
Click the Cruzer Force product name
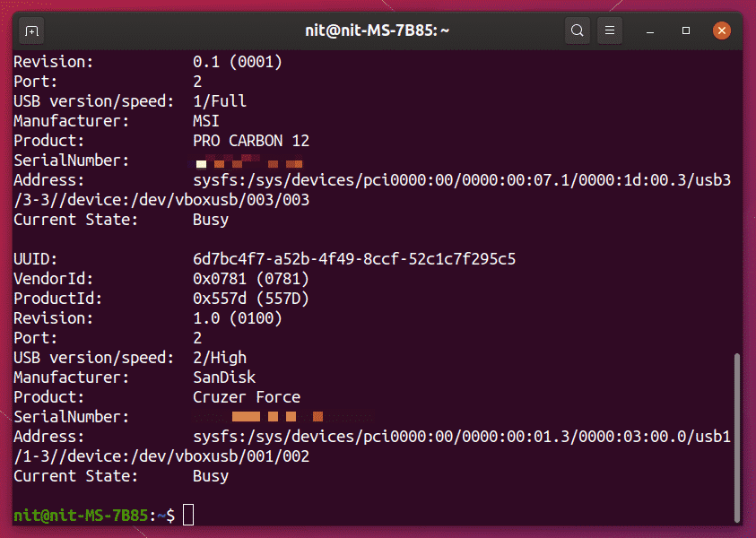coord(247,397)
